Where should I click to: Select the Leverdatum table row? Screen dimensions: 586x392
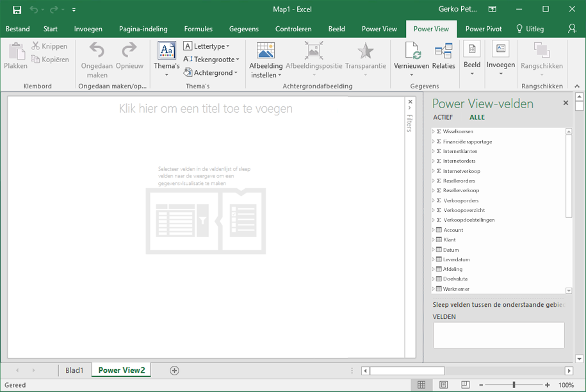coord(498,259)
